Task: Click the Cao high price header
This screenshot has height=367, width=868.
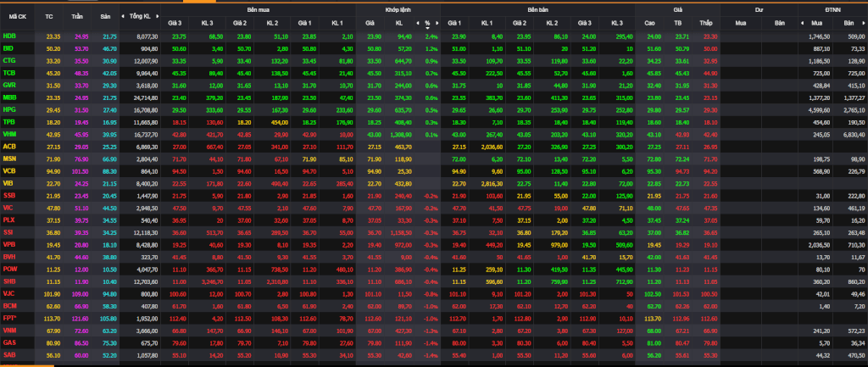Action: pos(649,23)
